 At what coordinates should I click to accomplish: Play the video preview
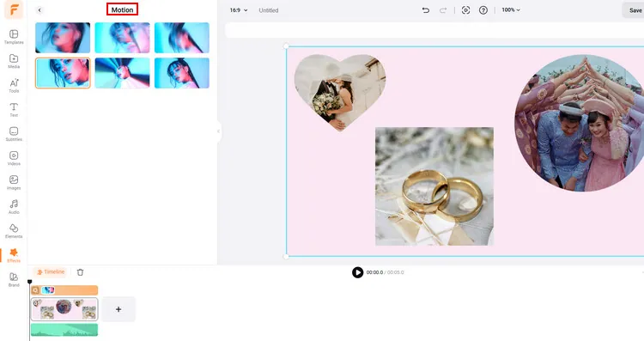click(x=357, y=272)
